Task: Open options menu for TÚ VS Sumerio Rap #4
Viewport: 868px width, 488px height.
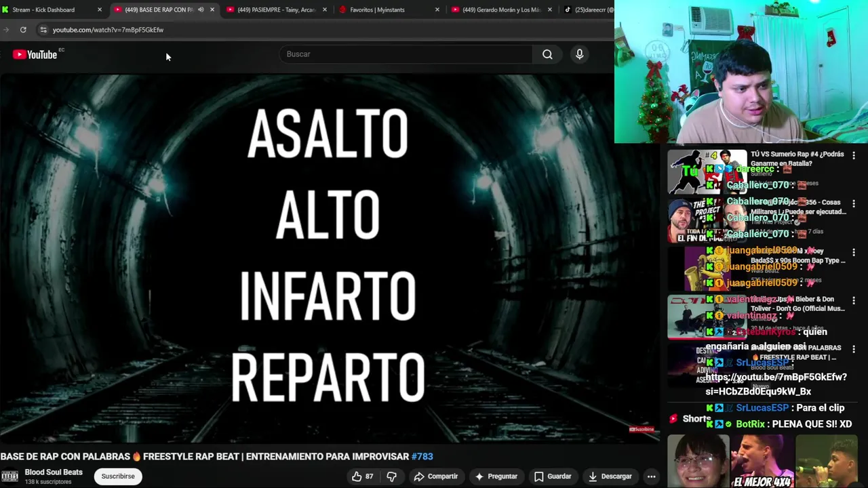Action: click(x=854, y=155)
